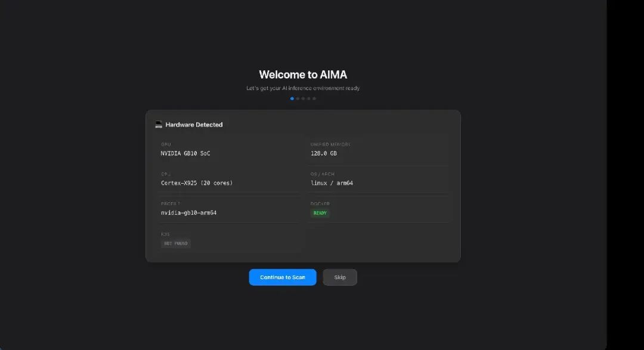Click the hardware chip icon beside Hardware Detected
This screenshot has width=644, height=350.
pyautogui.click(x=159, y=125)
